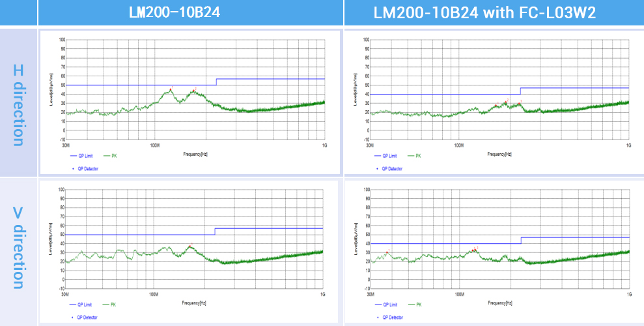
Task: Click the 'H direction' row label
Action: coord(18,106)
